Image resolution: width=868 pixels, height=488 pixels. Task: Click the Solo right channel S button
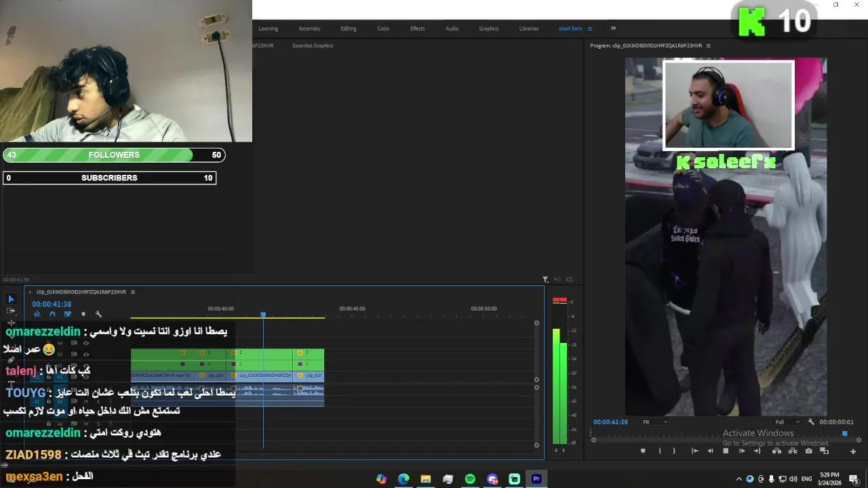[x=564, y=450]
